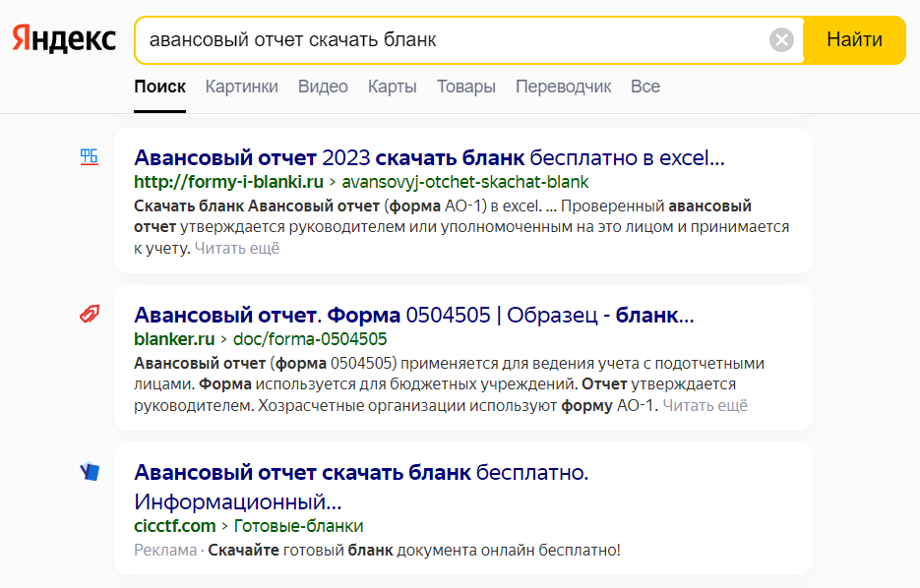920x588 pixels.
Task: Open the http://formy-i-blanki.ru domain link
Action: coord(229,182)
